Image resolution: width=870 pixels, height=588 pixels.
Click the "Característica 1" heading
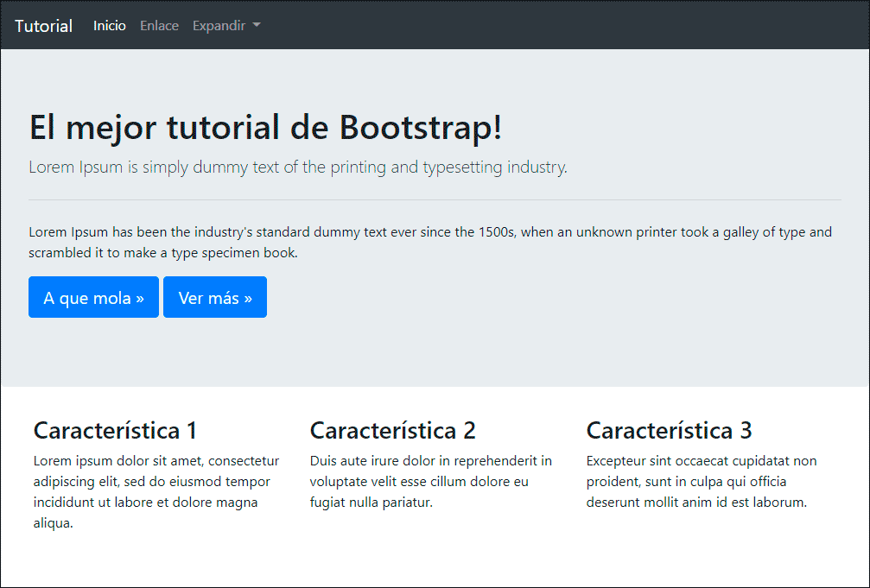click(x=115, y=431)
